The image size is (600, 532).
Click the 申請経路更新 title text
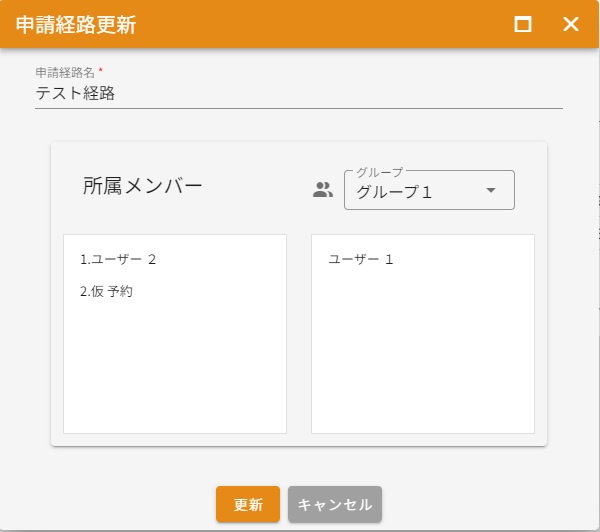click(76, 25)
